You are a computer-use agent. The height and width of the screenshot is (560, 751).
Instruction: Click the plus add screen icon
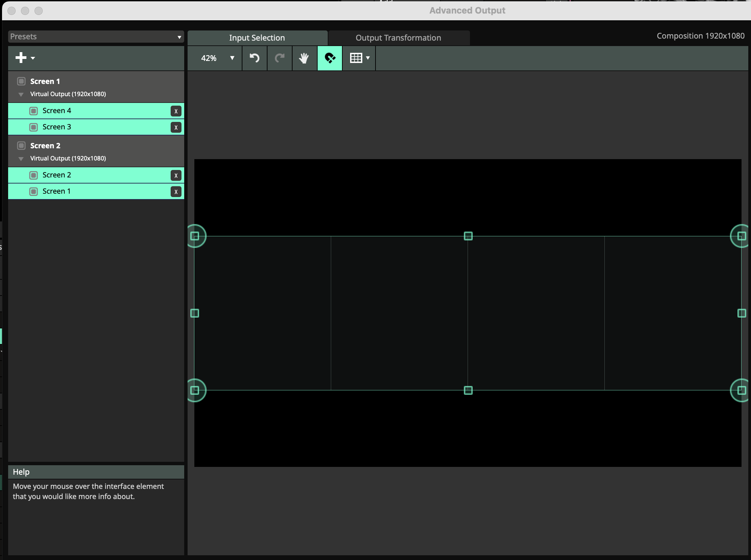click(21, 58)
